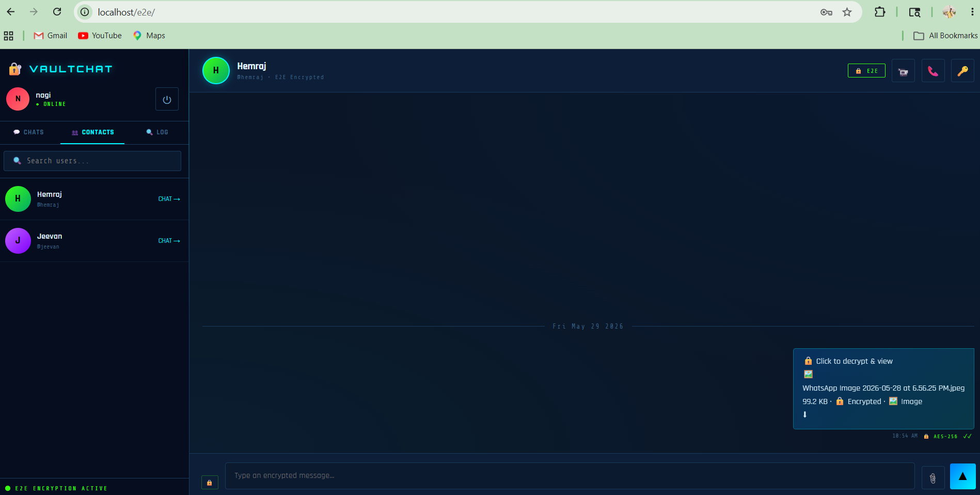
Task: Open the apps grid in bookmarks bar
Action: coord(9,36)
